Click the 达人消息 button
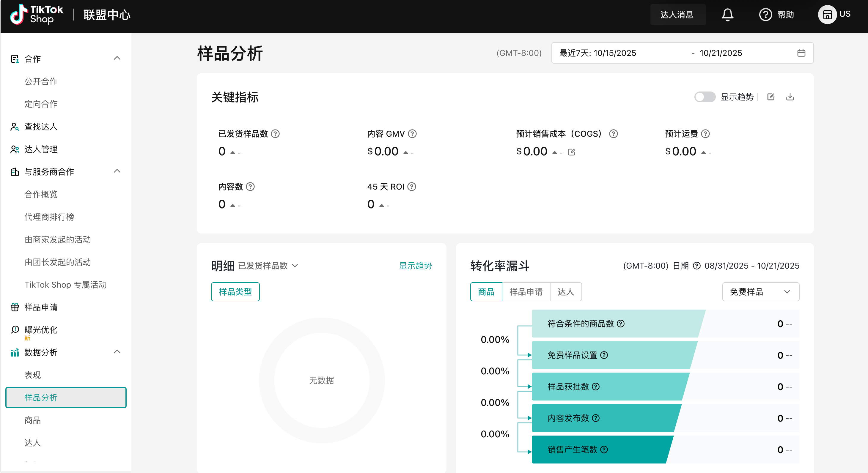 coord(677,15)
